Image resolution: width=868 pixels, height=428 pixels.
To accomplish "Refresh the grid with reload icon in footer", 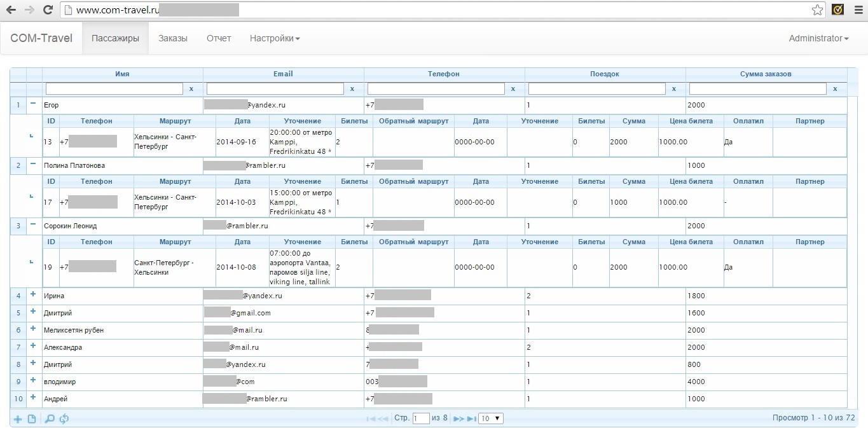I will (64, 418).
